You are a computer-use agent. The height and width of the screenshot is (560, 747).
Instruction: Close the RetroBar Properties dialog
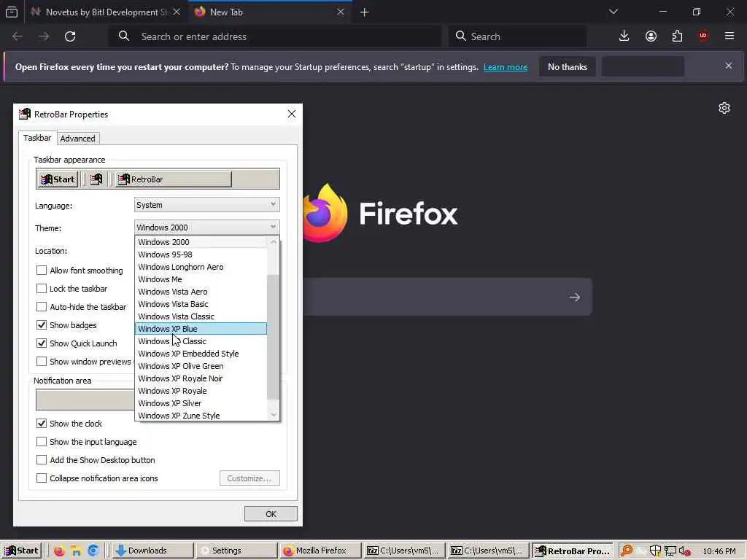(292, 114)
